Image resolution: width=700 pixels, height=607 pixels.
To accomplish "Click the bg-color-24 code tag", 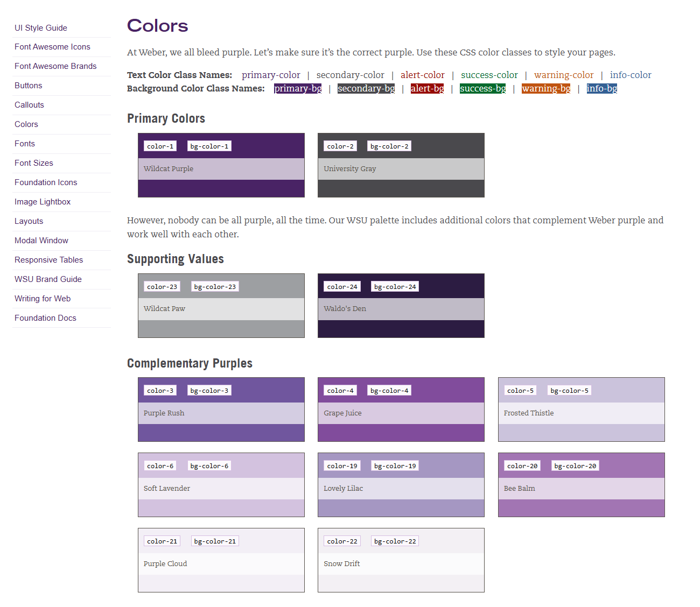I will 395,286.
